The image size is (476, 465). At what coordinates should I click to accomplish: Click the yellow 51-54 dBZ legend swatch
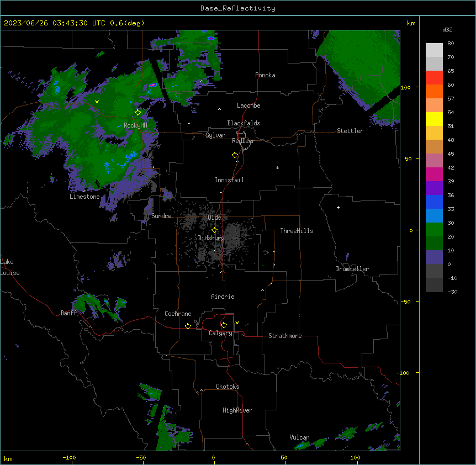[x=434, y=119]
